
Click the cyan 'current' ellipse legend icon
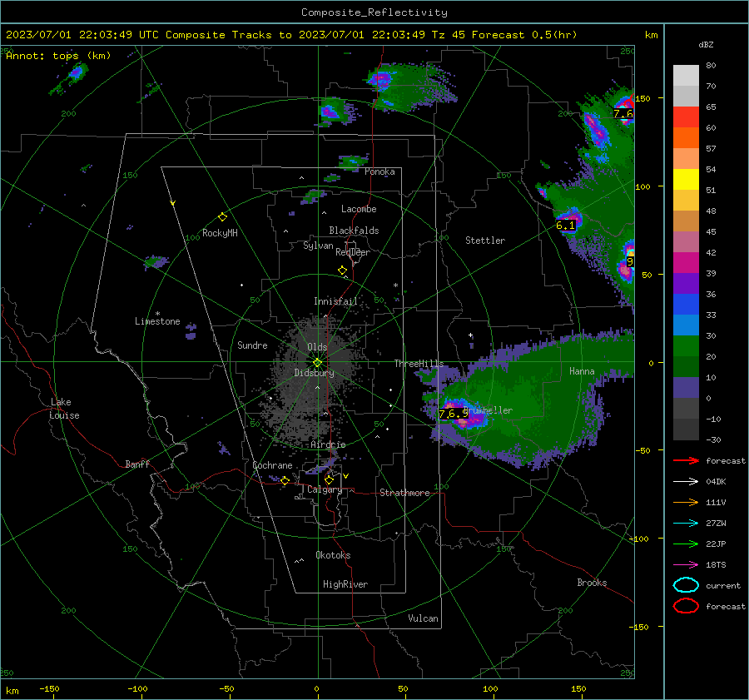click(x=686, y=585)
